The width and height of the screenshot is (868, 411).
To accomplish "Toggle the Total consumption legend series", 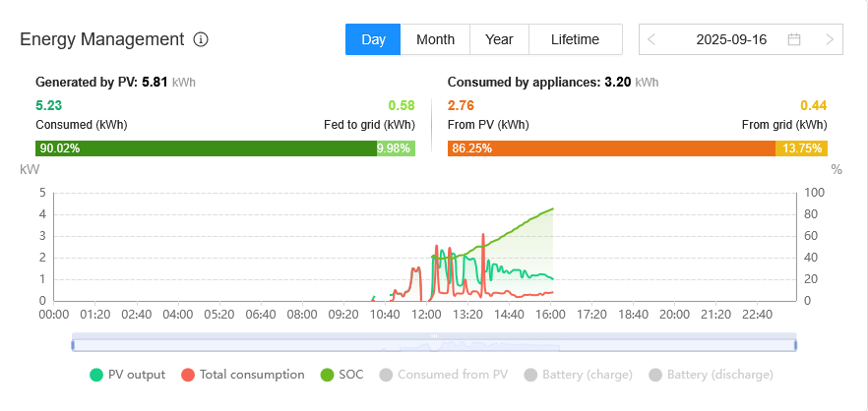I will tap(242, 375).
